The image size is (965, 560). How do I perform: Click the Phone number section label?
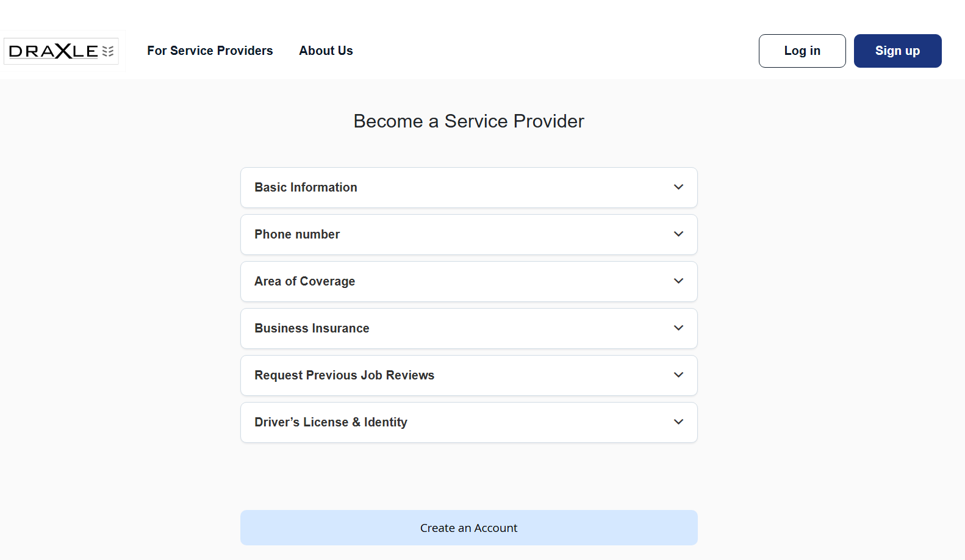pyautogui.click(x=297, y=234)
